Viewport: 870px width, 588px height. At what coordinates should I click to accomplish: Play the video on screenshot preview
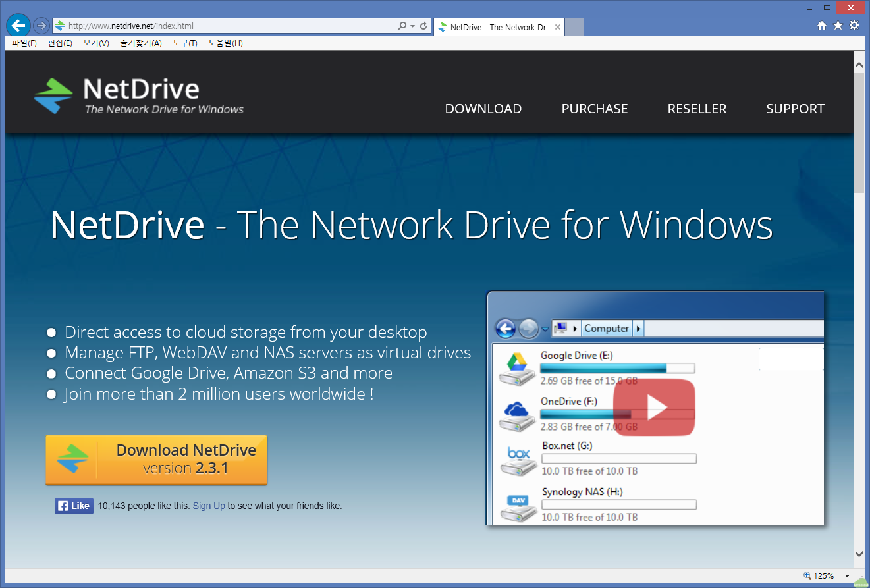point(654,408)
